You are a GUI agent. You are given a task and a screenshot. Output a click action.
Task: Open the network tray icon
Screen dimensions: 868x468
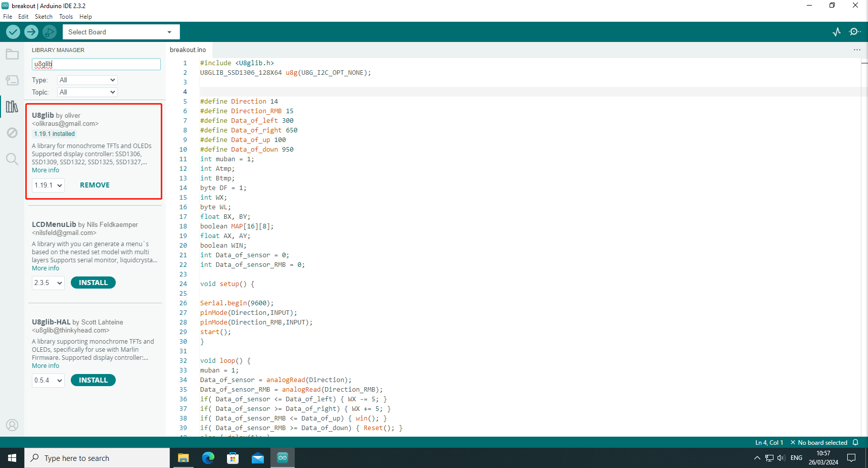769,458
